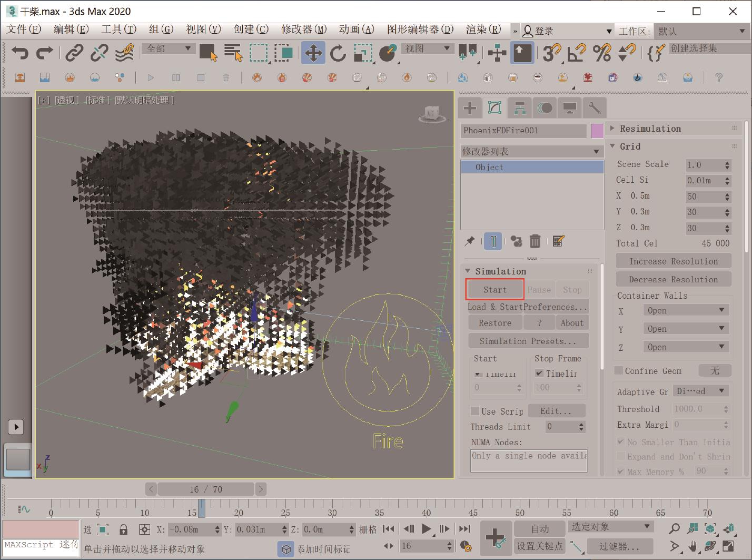Click the Start simulation button
Image resolution: width=752 pixels, height=560 pixels.
click(x=494, y=290)
